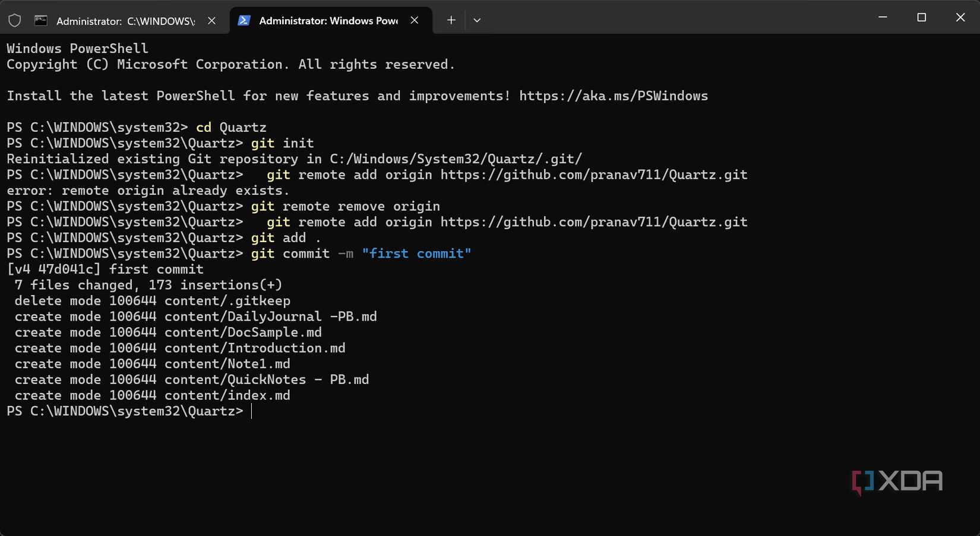Click the "first commit" quoted string
980x536 pixels.
416,254
